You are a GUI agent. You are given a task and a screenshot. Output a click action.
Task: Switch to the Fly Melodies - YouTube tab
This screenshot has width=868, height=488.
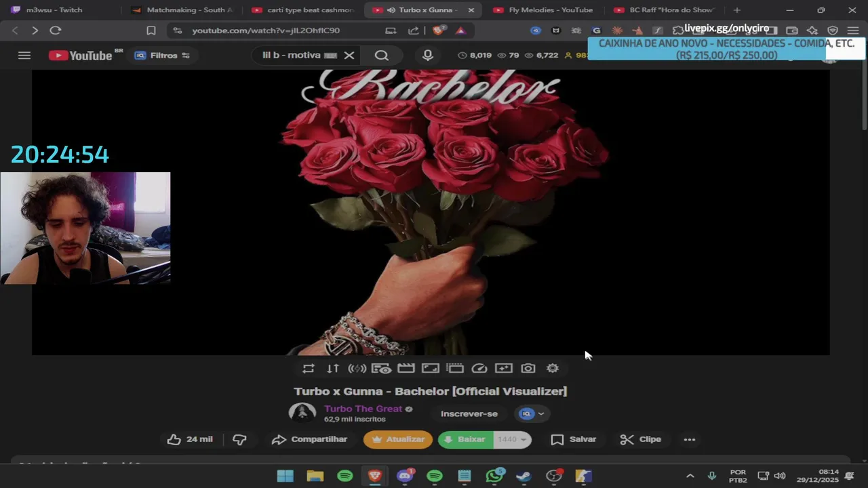544,10
